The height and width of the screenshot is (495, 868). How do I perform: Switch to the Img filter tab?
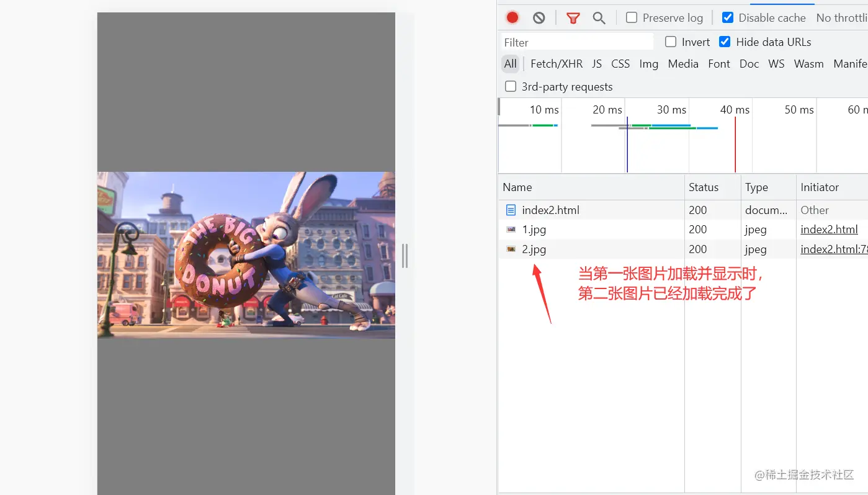648,63
